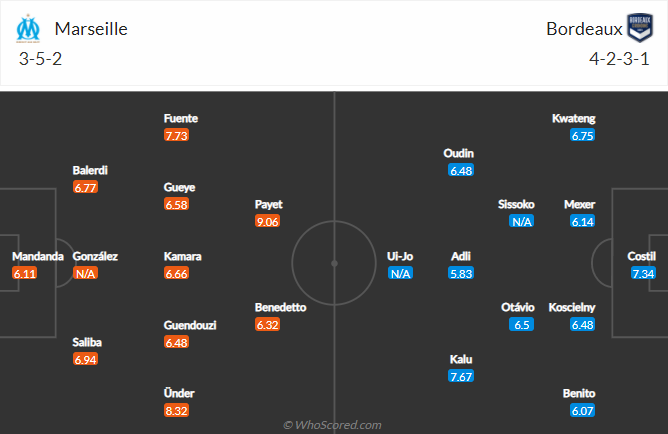The height and width of the screenshot is (434, 668).
Task: Open the Marseille team name link
Action: click(91, 29)
